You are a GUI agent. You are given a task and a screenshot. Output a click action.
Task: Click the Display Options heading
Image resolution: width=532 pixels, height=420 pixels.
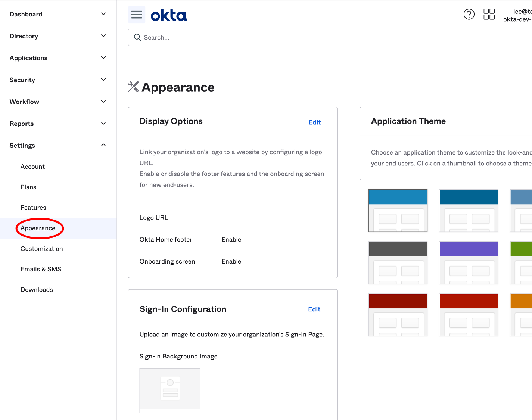click(171, 121)
